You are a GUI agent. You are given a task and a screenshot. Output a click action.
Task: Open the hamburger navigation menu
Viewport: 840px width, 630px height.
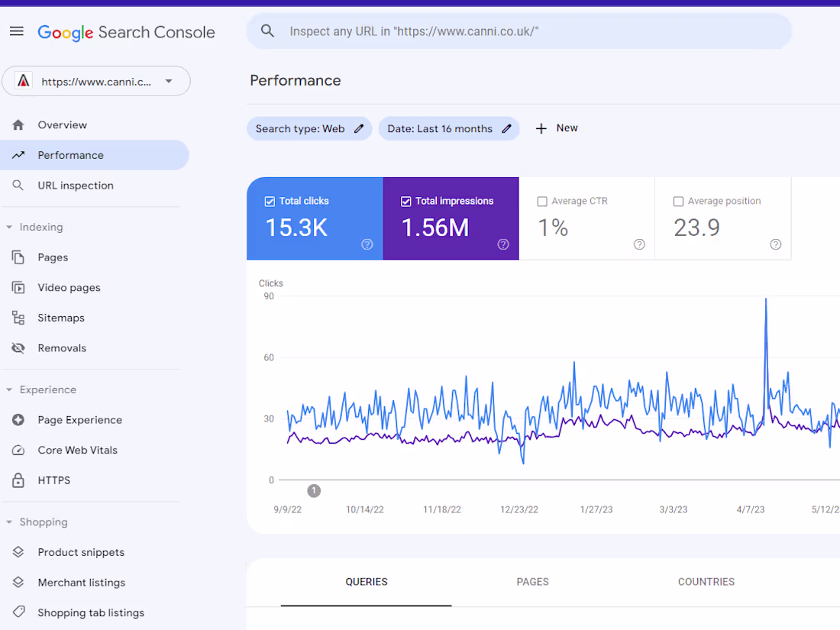(x=16, y=31)
